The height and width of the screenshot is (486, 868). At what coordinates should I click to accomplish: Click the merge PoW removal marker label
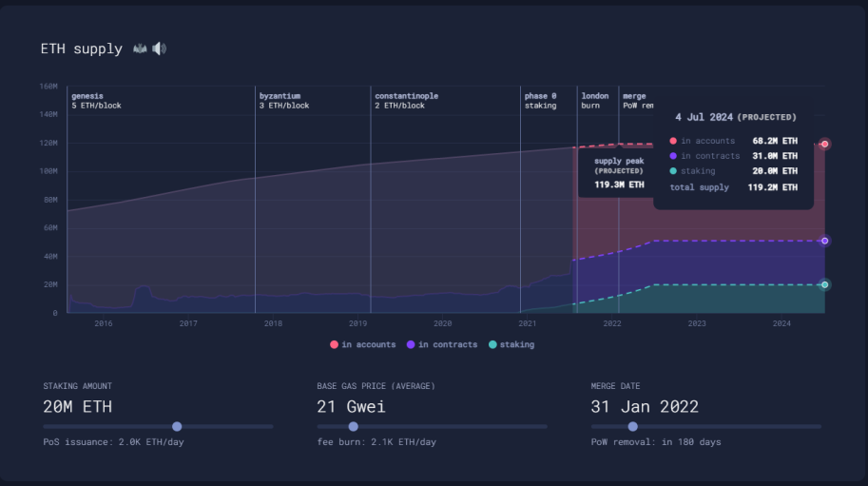point(638,101)
